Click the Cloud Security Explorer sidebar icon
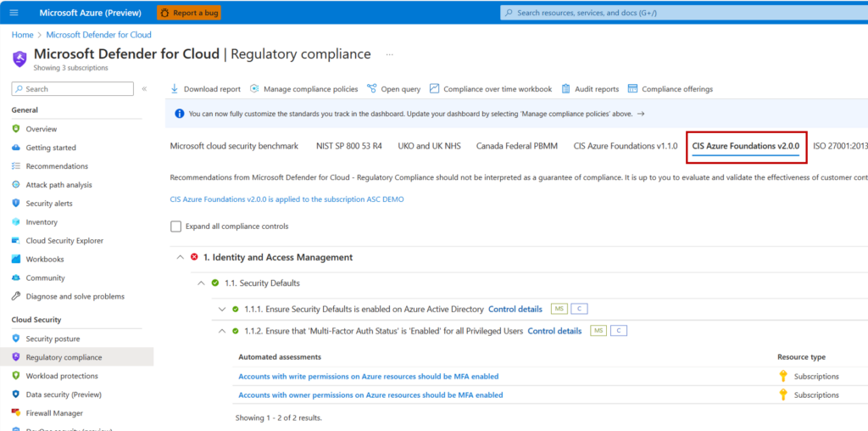 point(15,240)
